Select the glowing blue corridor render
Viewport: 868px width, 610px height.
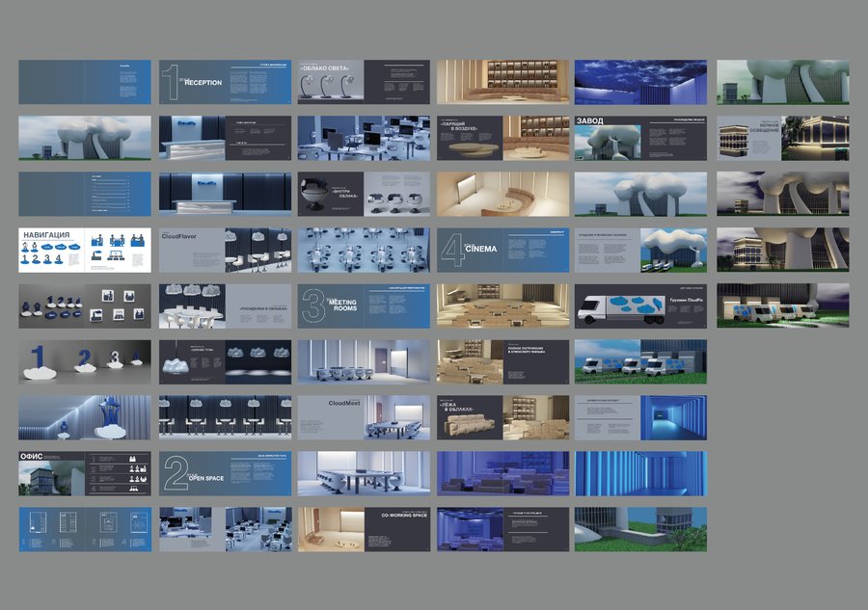tap(640, 473)
